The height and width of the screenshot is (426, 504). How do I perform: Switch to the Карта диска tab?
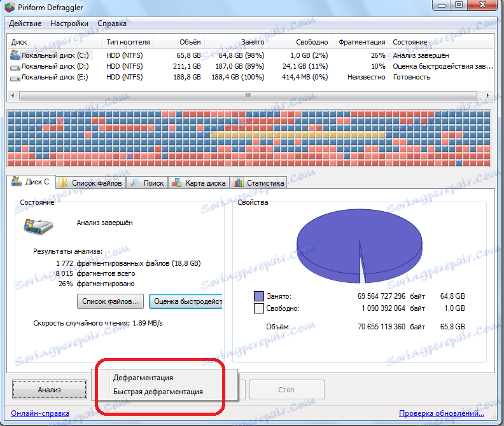[x=199, y=183]
